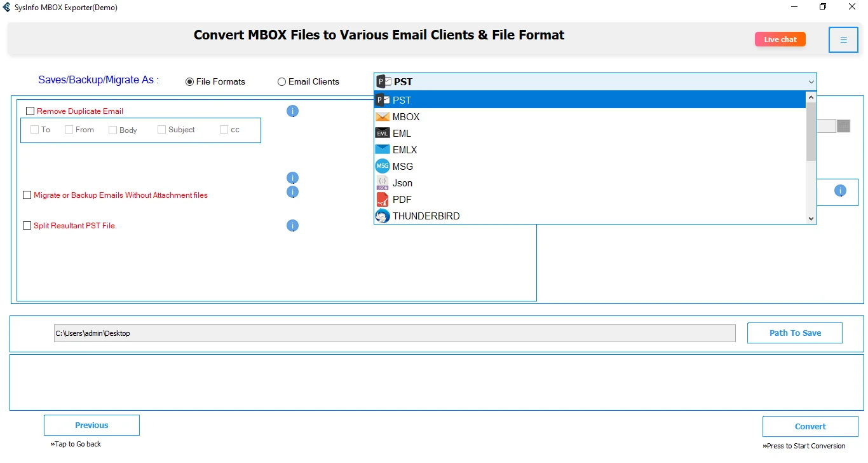Click the blue MSG icon
This screenshot has width=868, height=463.
[383, 167]
